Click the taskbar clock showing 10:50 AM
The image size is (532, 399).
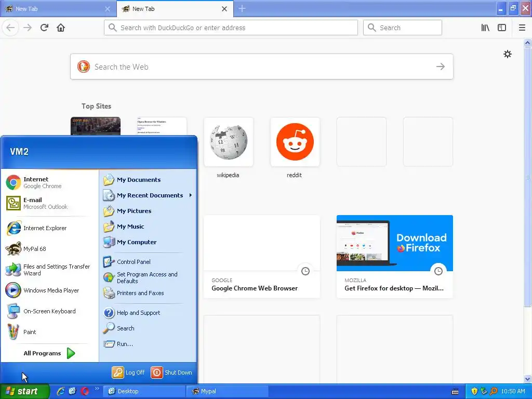point(513,391)
